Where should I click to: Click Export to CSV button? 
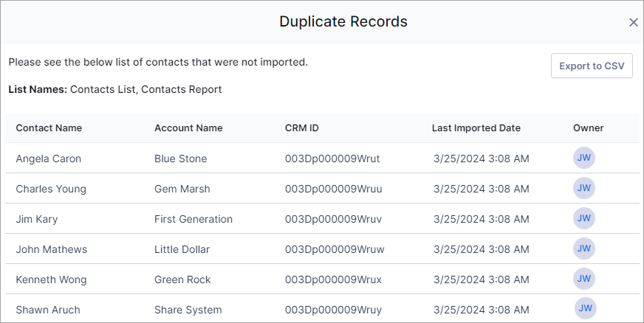coord(592,66)
